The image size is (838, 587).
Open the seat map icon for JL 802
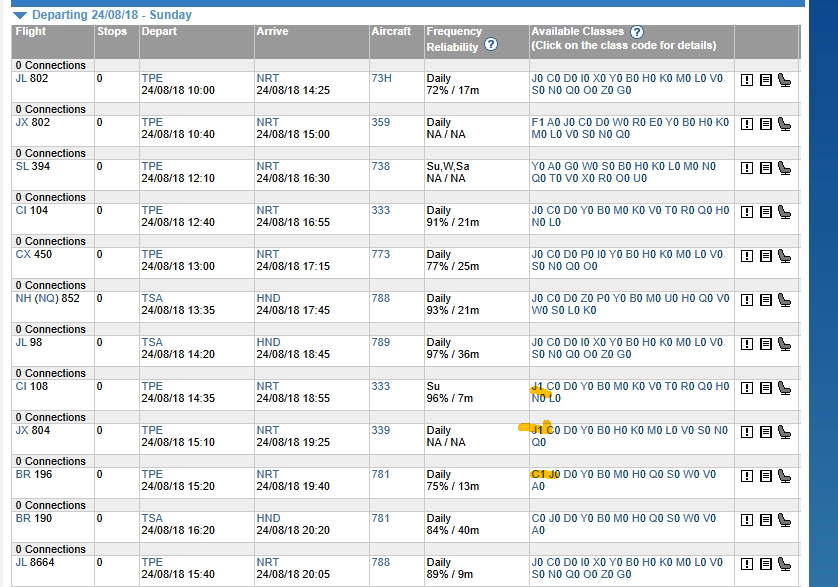coord(784,80)
